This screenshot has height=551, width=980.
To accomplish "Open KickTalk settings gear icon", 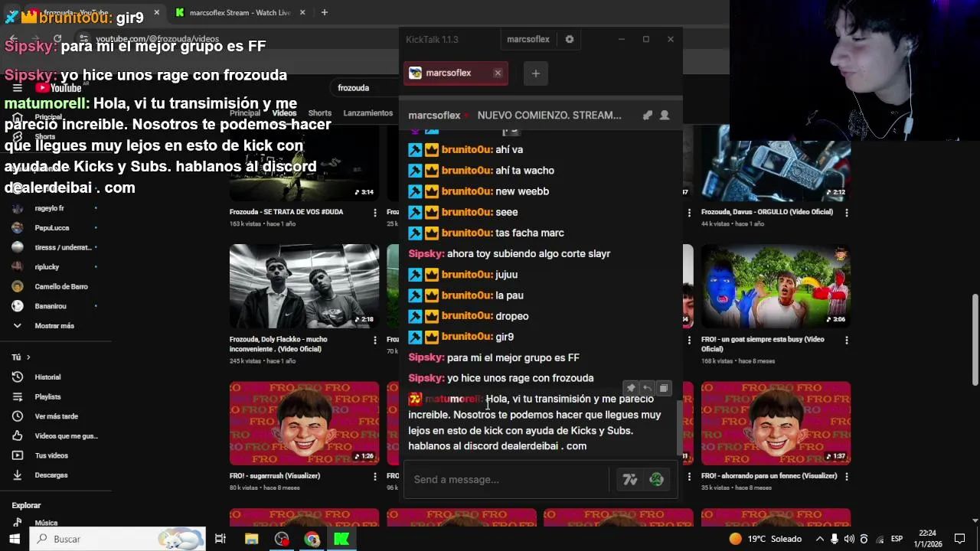I will pyautogui.click(x=569, y=39).
